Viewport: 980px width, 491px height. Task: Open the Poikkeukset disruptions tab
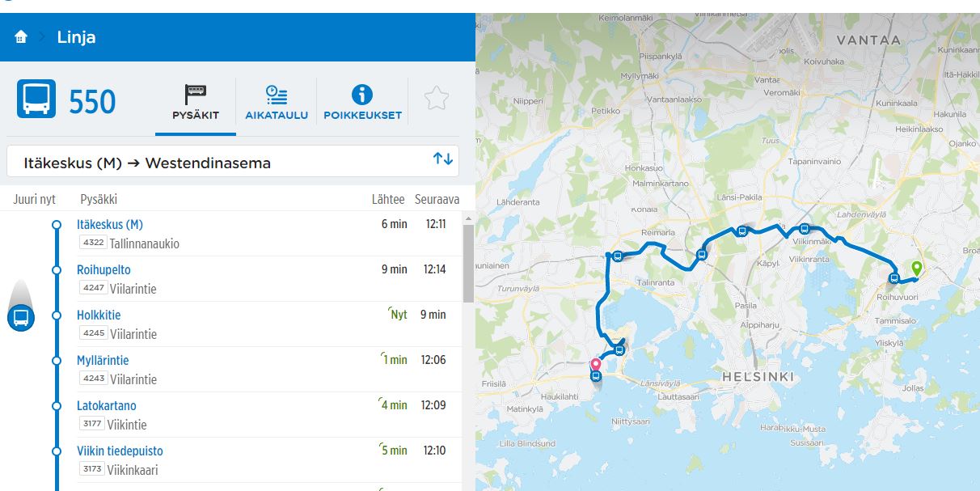[x=362, y=104]
